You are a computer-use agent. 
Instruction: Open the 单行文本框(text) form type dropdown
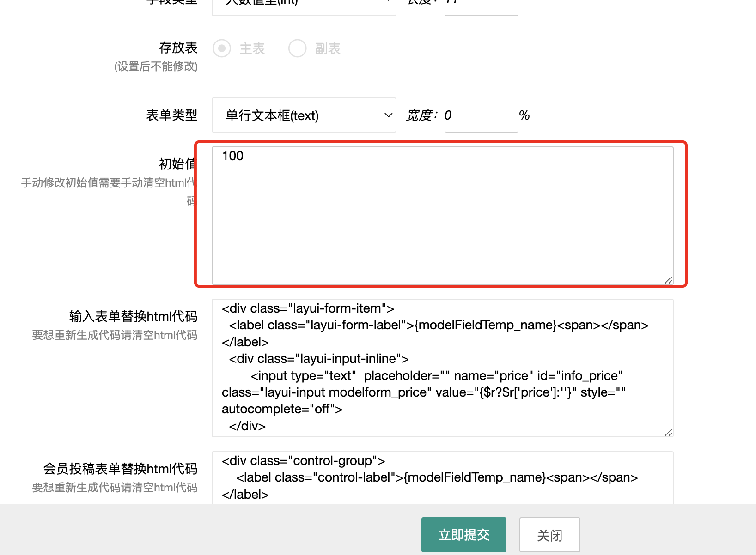click(x=304, y=115)
